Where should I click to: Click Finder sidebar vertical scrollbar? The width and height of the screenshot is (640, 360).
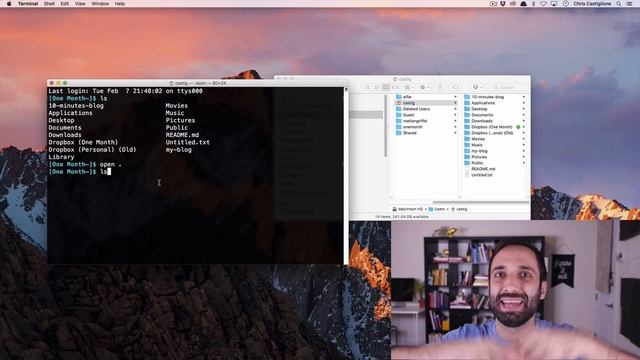click(x=385, y=126)
